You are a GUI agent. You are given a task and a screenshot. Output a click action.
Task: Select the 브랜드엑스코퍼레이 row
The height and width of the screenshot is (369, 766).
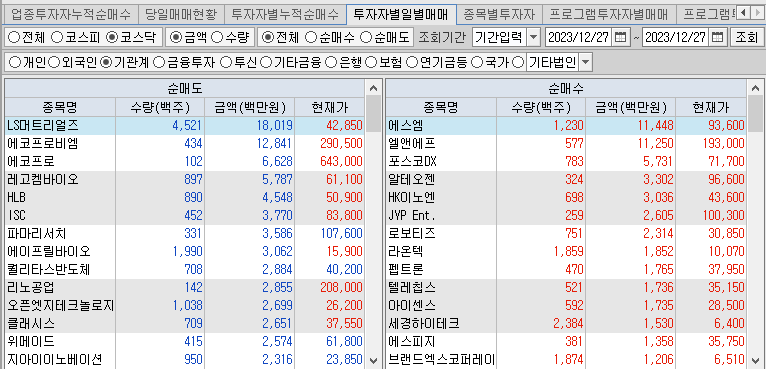point(566,360)
